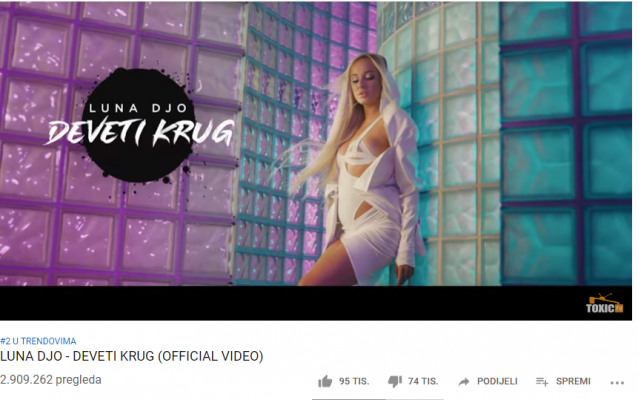Click the light disliked portion of ratio bar
638x400 pixels.
415,399
